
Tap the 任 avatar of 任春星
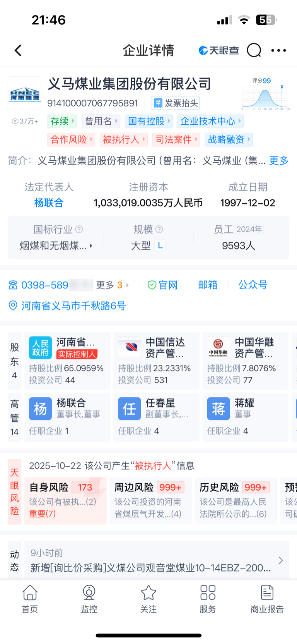pos(130,409)
